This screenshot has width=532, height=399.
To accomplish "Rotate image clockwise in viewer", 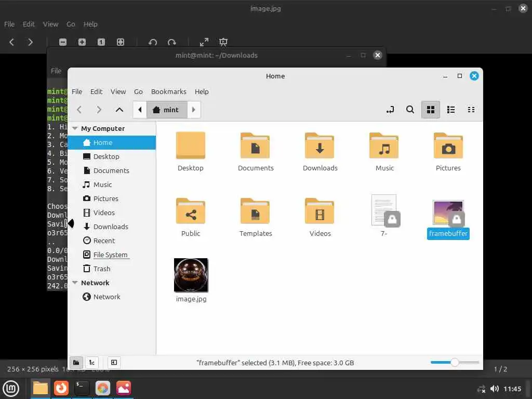I will 171,42.
